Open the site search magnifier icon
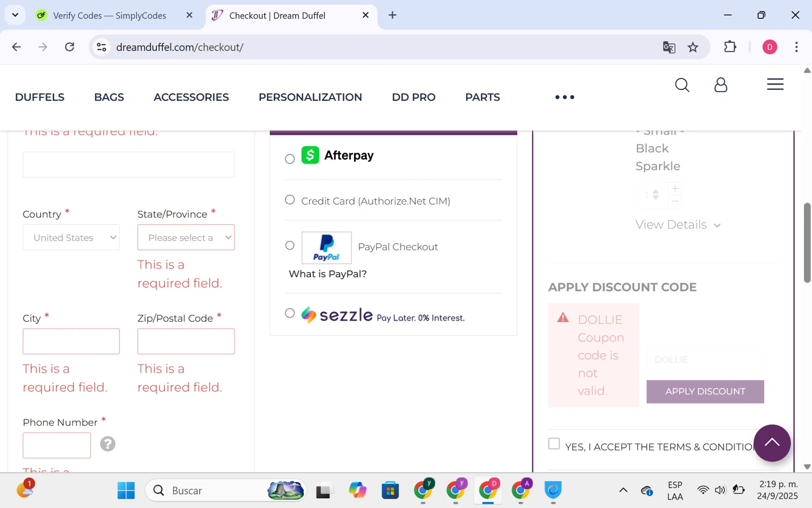 682,85
